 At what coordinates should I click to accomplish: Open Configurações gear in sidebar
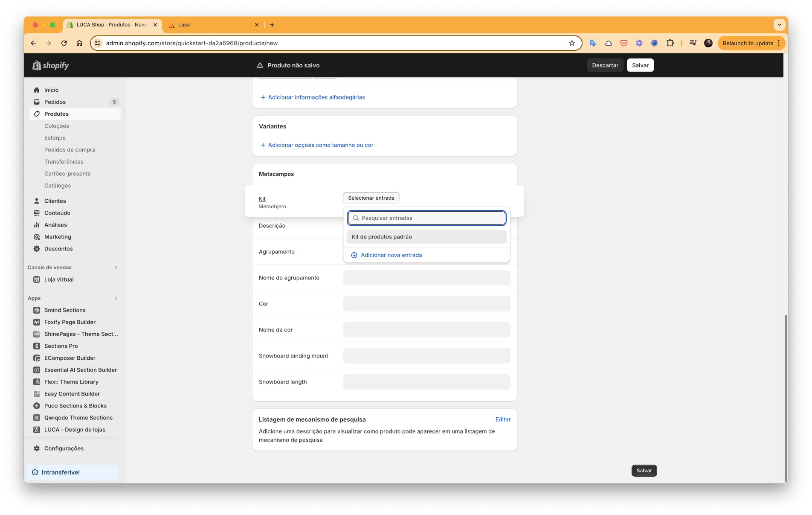(64, 448)
